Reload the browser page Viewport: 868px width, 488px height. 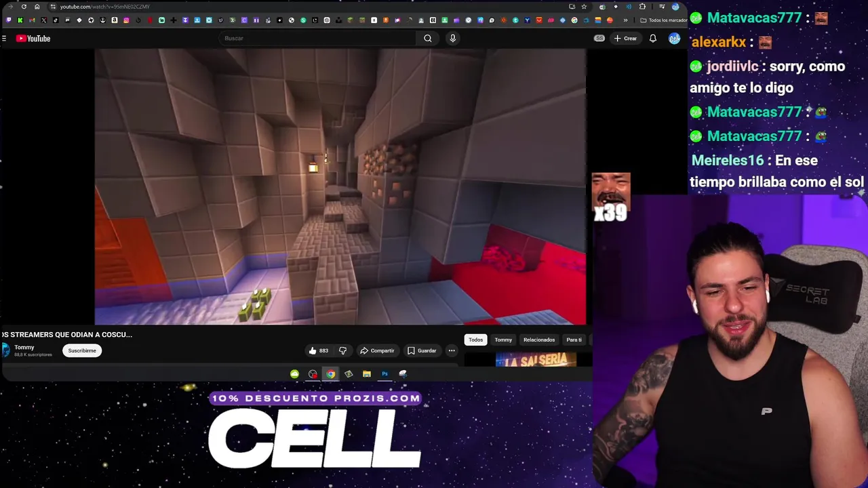tap(24, 7)
